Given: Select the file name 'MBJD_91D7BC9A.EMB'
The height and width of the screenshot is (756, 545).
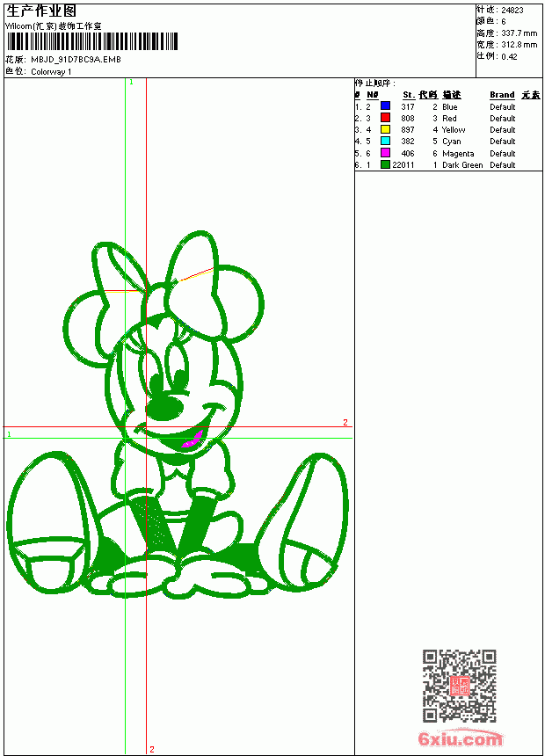Looking at the screenshot, I should pos(76,60).
